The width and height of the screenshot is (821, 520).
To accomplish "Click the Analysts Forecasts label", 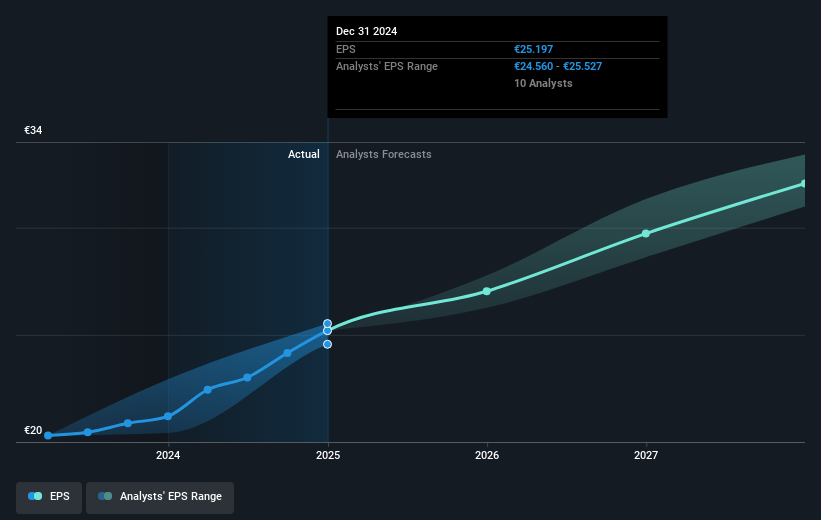I will click(x=384, y=154).
